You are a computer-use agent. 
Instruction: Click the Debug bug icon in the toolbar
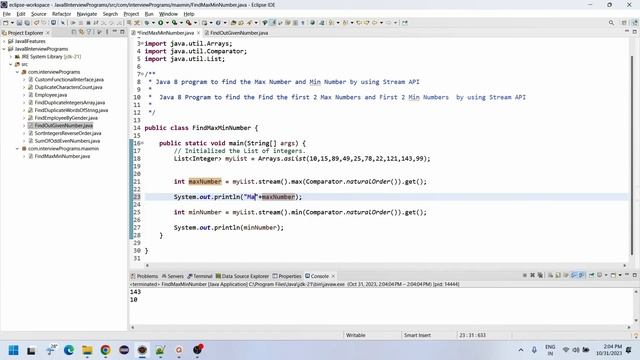coord(147,23)
